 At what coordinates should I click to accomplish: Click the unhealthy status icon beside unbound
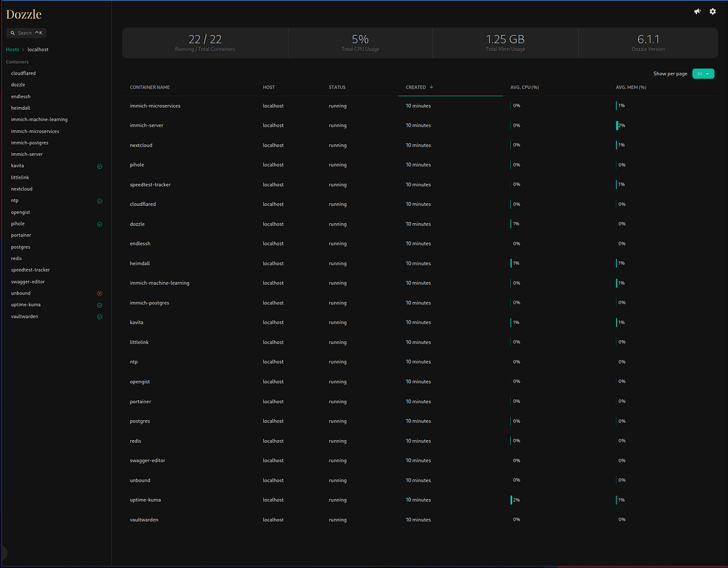click(x=99, y=293)
